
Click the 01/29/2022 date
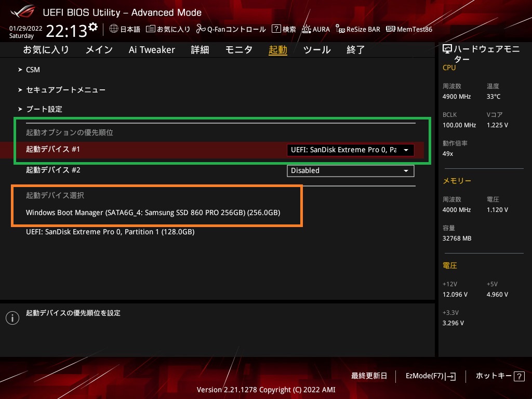26,29
